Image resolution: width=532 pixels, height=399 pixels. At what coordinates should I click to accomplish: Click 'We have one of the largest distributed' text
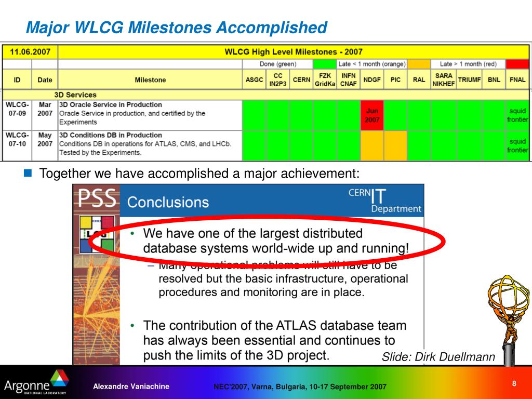[x=253, y=233]
